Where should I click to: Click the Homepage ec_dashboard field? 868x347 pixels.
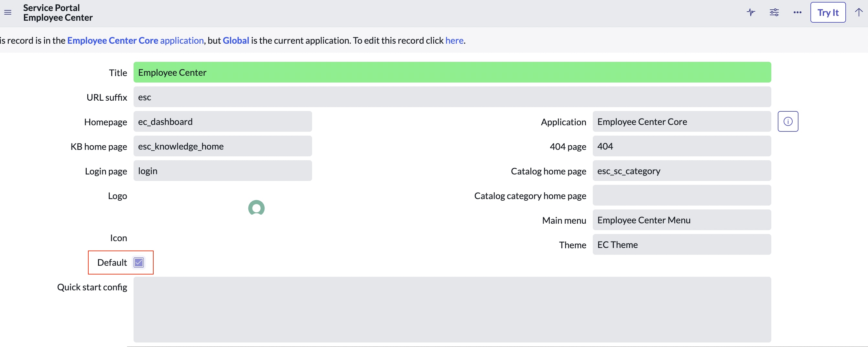click(x=222, y=121)
